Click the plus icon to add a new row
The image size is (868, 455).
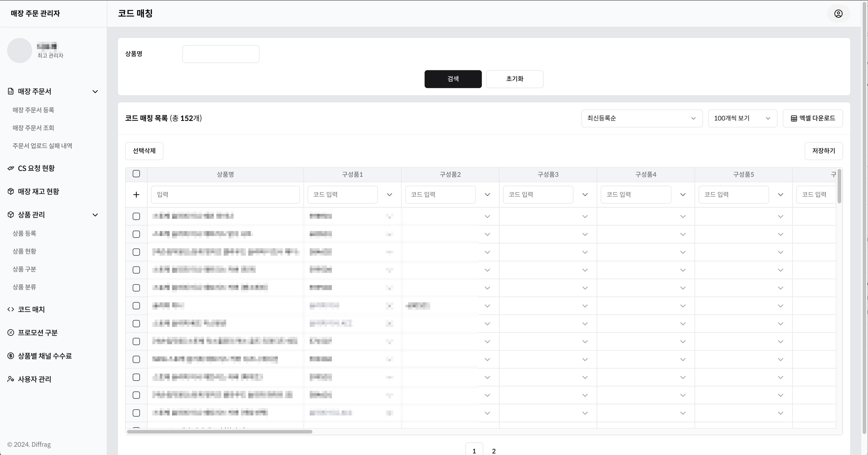(136, 194)
